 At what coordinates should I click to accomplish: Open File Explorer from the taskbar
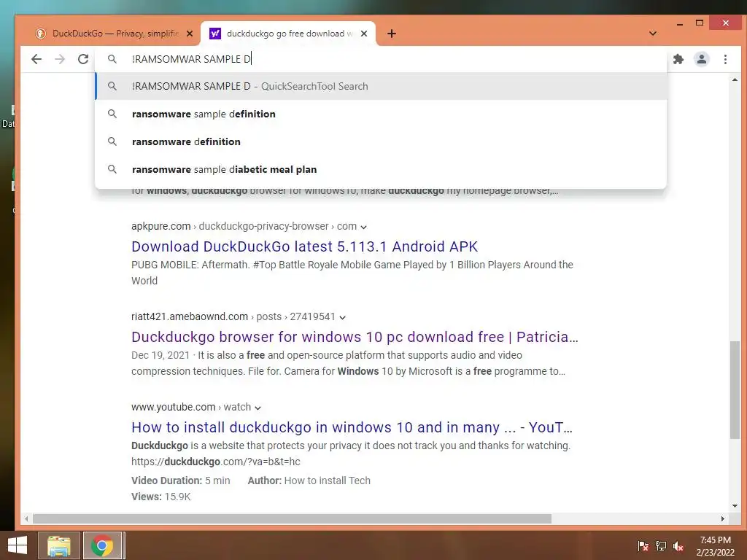(x=58, y=545)
